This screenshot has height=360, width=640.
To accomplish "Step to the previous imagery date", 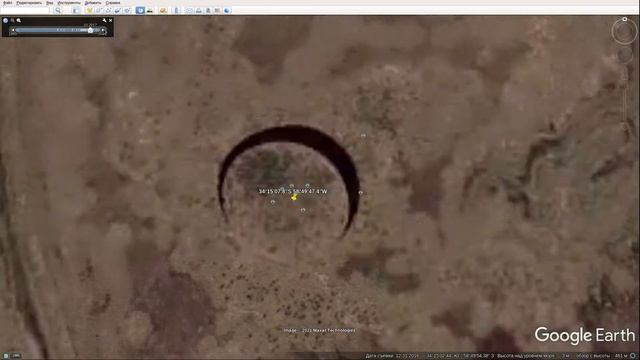I will click(x=13, y=30).
